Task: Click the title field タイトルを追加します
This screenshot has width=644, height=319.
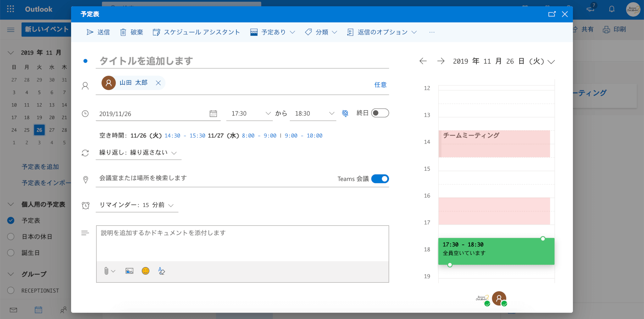Action: tap(242, 61)
